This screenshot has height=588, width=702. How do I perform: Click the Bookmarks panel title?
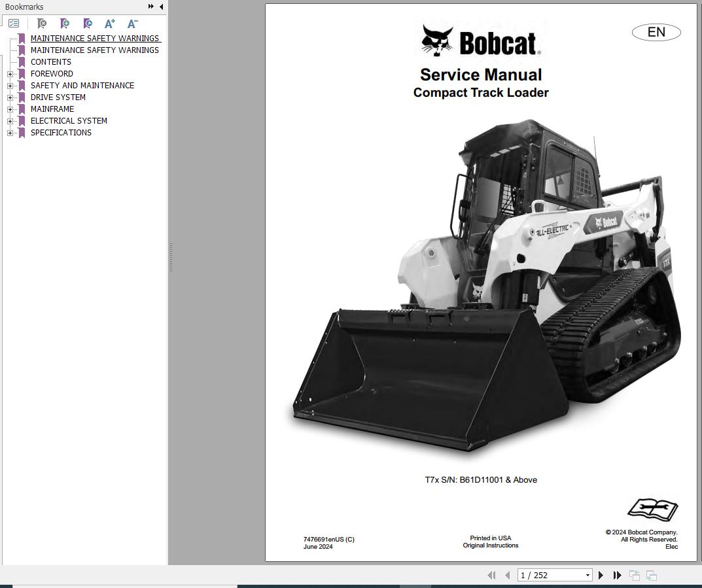point(24,7)
